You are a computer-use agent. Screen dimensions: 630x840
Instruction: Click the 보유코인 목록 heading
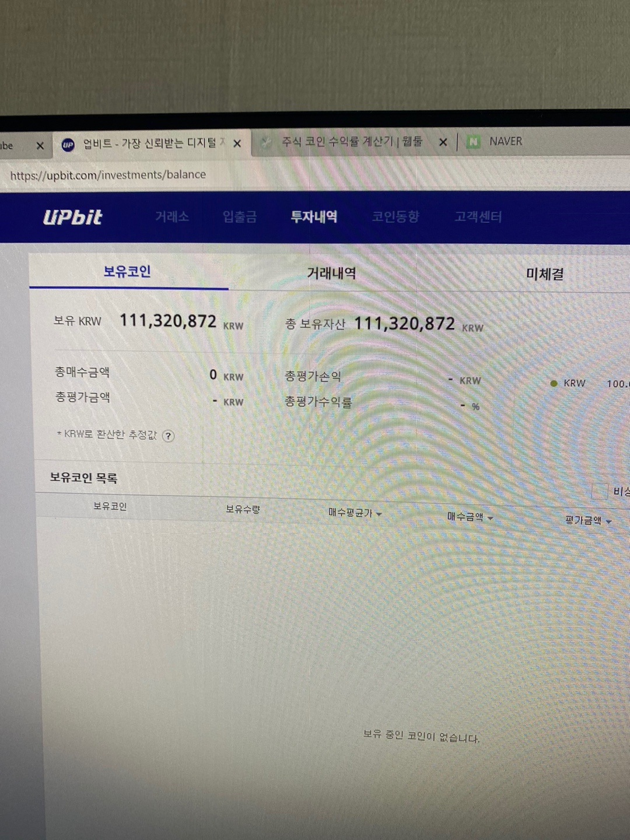(83, 478)
